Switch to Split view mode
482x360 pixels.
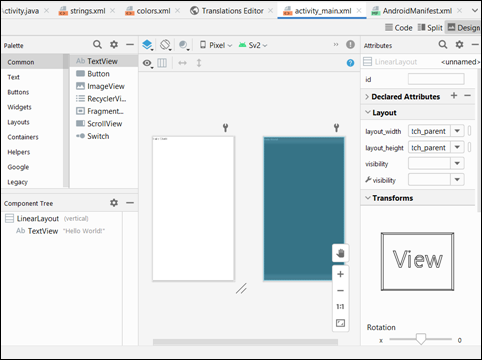[430, 28]
